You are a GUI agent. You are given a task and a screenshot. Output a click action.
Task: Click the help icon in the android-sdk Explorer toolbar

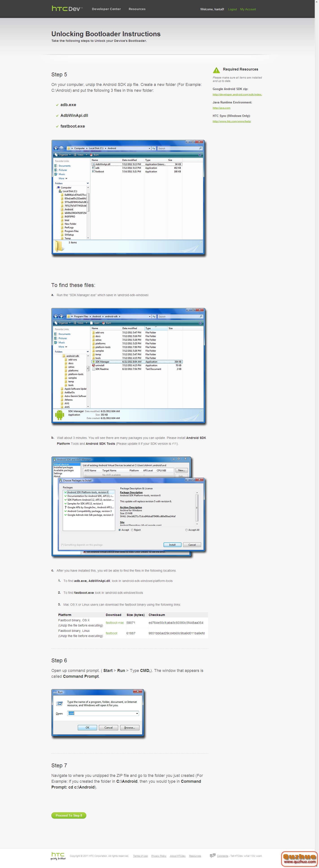200,323
